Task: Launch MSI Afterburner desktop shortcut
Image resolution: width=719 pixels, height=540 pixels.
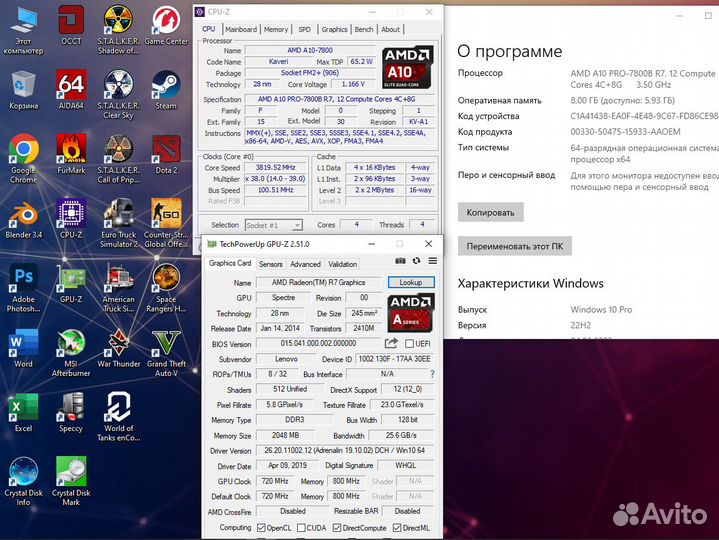Action: click(x=71, y=353)
